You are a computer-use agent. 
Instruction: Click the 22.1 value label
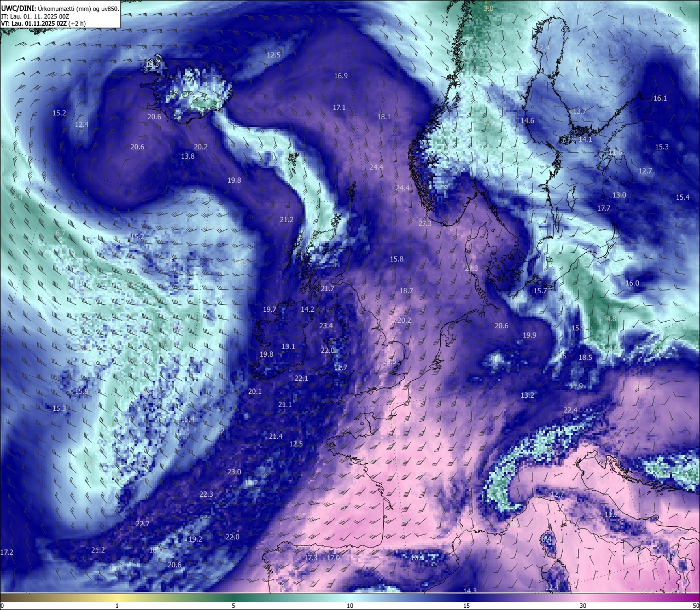point(301,378)
